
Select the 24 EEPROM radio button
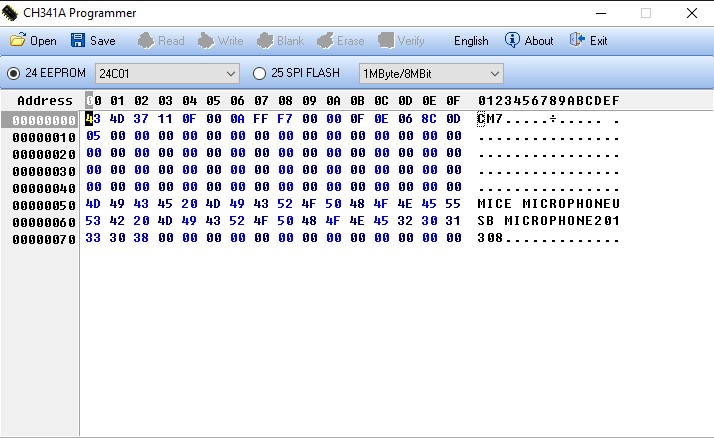(14, 73)
